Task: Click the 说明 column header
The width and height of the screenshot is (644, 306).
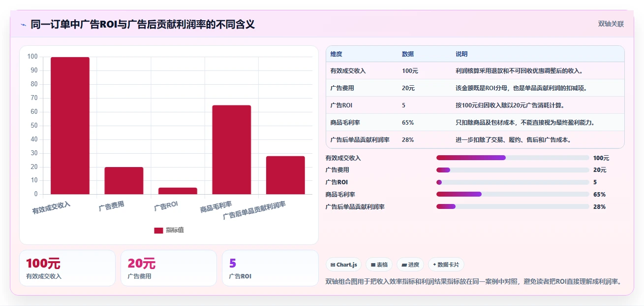Action: (461, 54)
